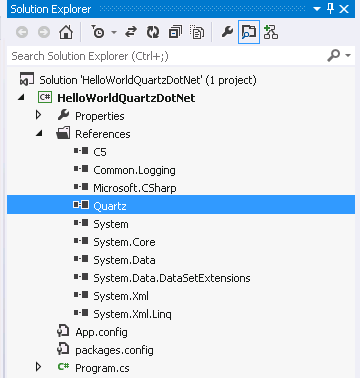Image resolution: width=360 pixels, height=378 pixels.
Task: Select the System.Xml.Linq reference
Action: point(132,314)
